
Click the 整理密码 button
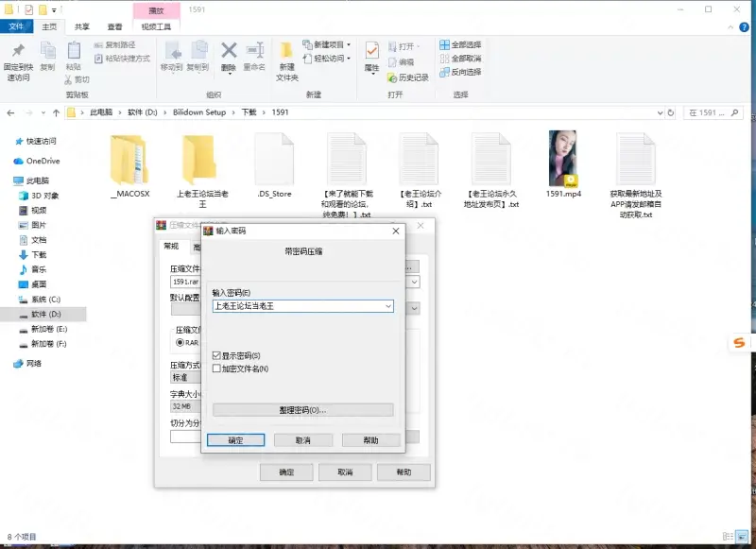point(302,410)
